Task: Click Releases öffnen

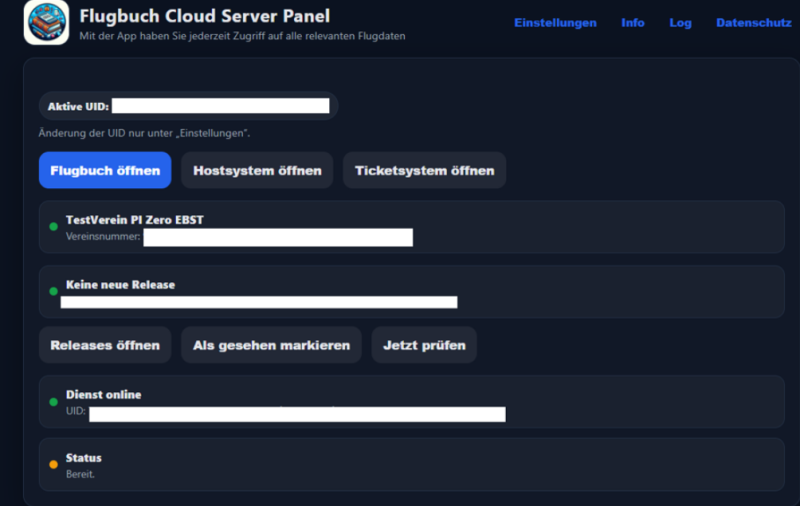Action: coord(105,345)
